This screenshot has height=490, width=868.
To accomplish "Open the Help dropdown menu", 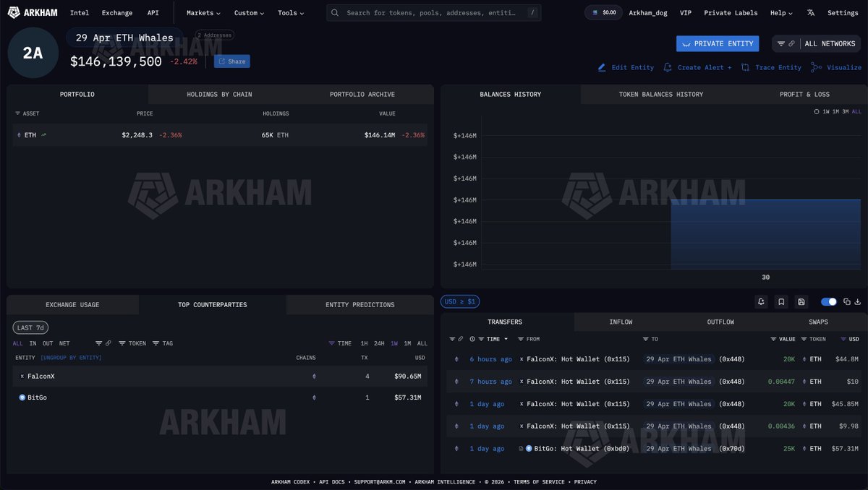I will coord(781,13).
